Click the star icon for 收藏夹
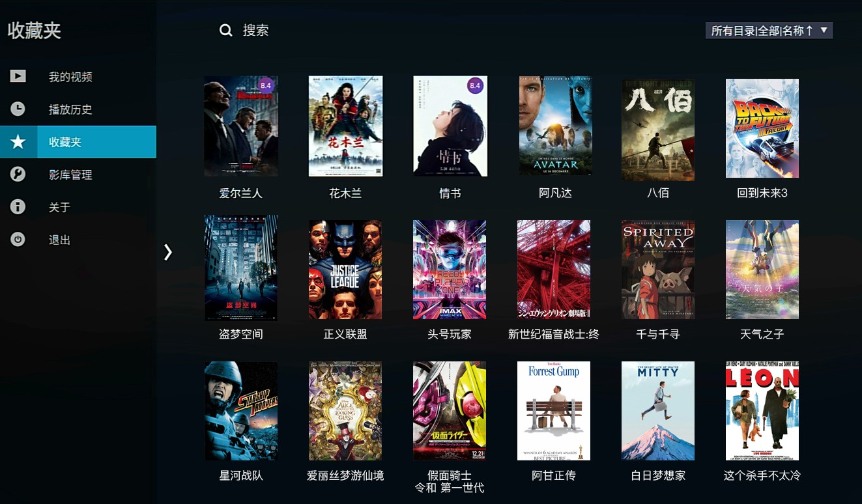This screenshot has height=504, width=862. tap(18, 142)
